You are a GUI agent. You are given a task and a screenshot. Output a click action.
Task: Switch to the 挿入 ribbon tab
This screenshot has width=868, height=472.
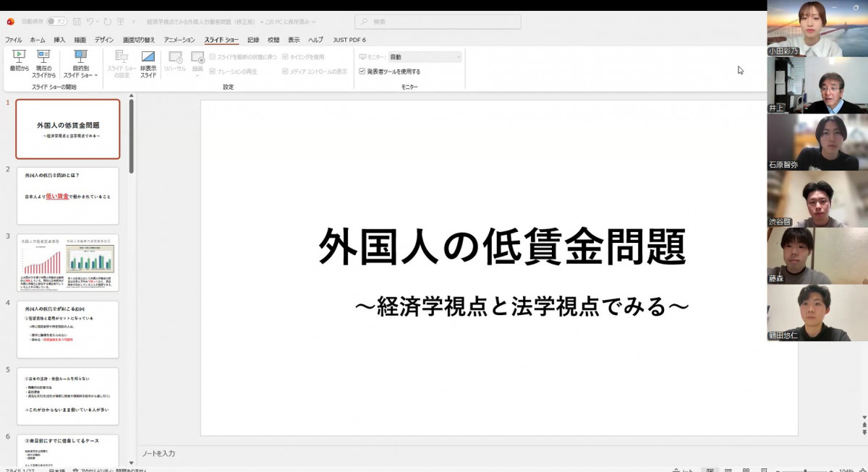tap(59, 40)
